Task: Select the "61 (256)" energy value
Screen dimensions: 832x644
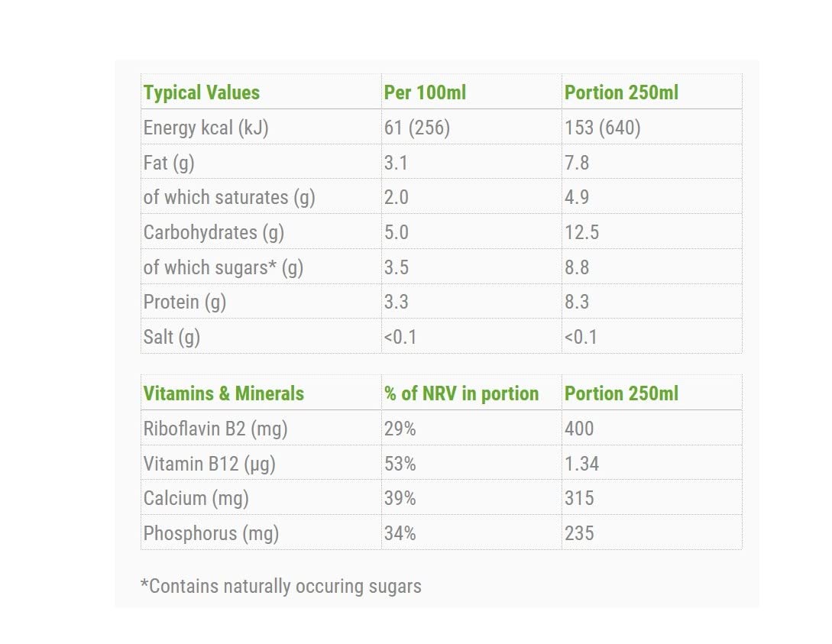Action: (416, 128)
